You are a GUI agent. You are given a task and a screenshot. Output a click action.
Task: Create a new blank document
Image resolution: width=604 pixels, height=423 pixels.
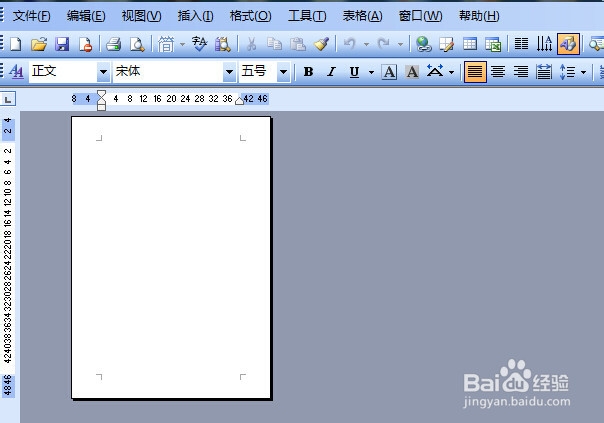coord(15,44)
